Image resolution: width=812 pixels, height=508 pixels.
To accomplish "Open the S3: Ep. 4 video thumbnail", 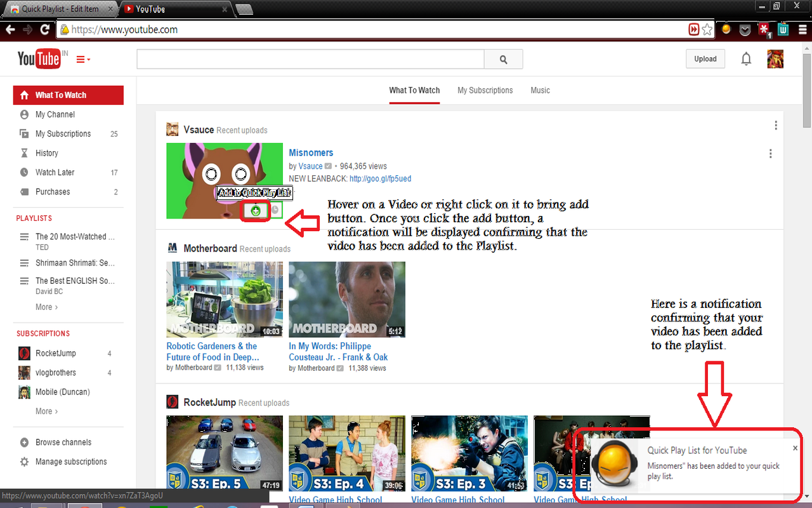I will [347, 453].
